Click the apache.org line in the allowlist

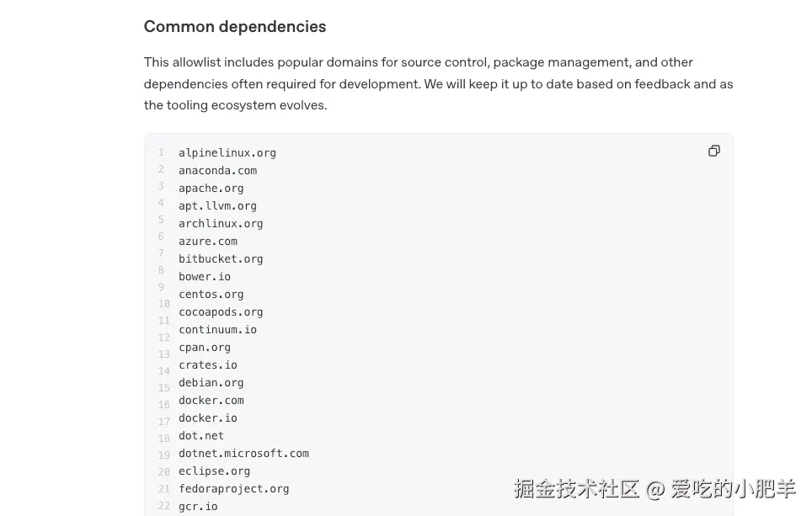coord(211,188)
